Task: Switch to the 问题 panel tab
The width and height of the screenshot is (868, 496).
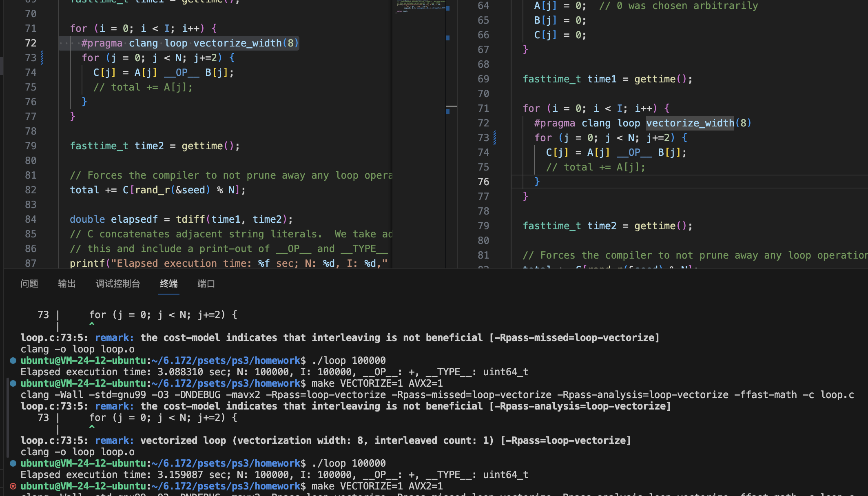Action: pyautogui.click(x=29, y=283)
